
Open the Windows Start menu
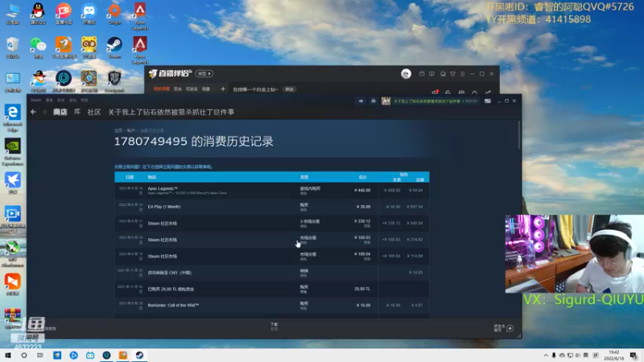click(8, 356)
